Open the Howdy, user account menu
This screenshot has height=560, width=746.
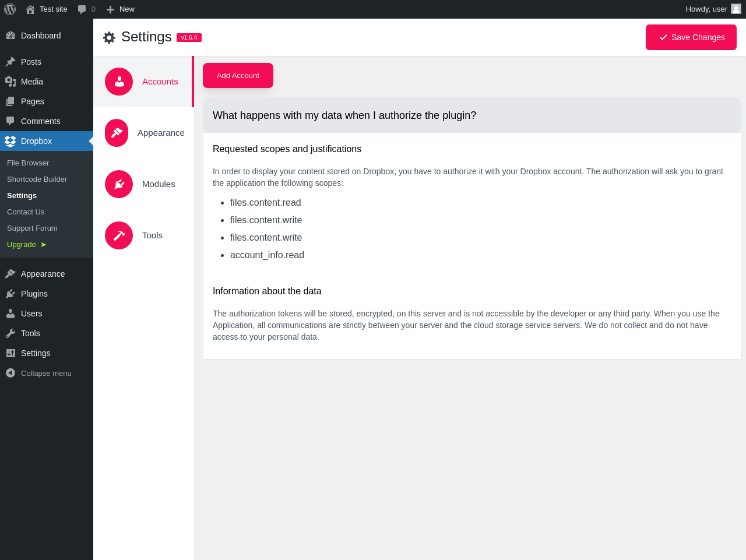(x=706, y=9)
